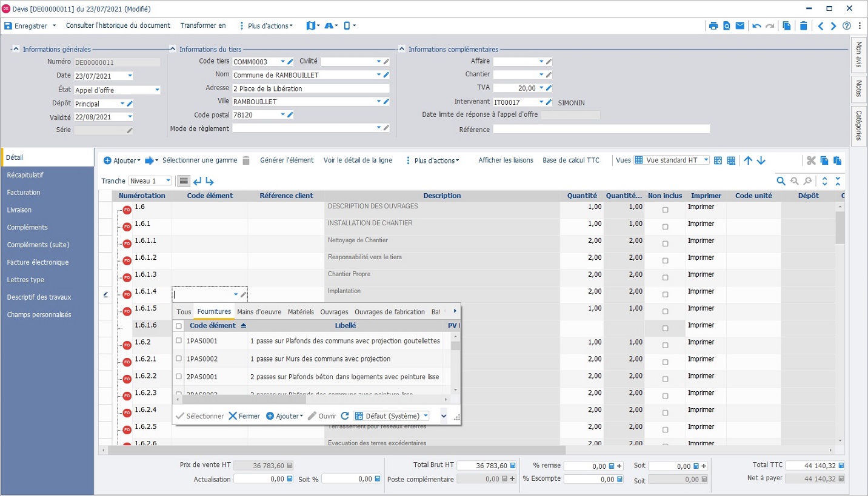
Task: Click Voir le détail de la ligne
Action: click(x=358, y=160)
